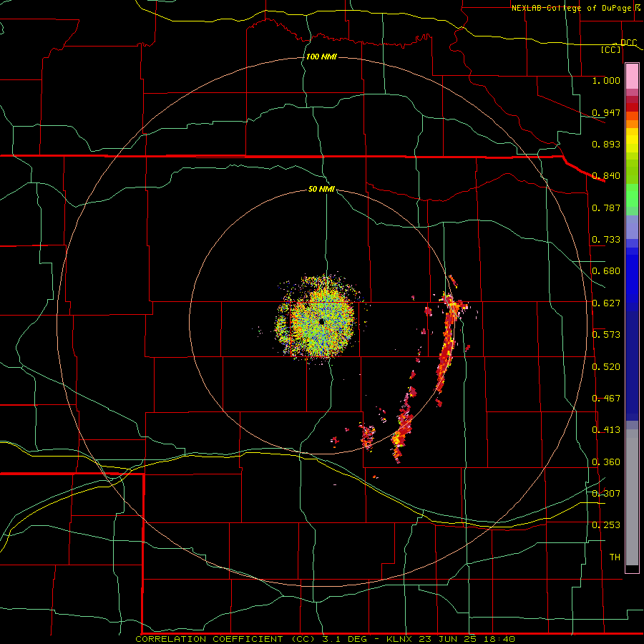Click the 0.413 scale value
Image resolution: width=644 pixels, height=644 pixels.
coord(606,430)
